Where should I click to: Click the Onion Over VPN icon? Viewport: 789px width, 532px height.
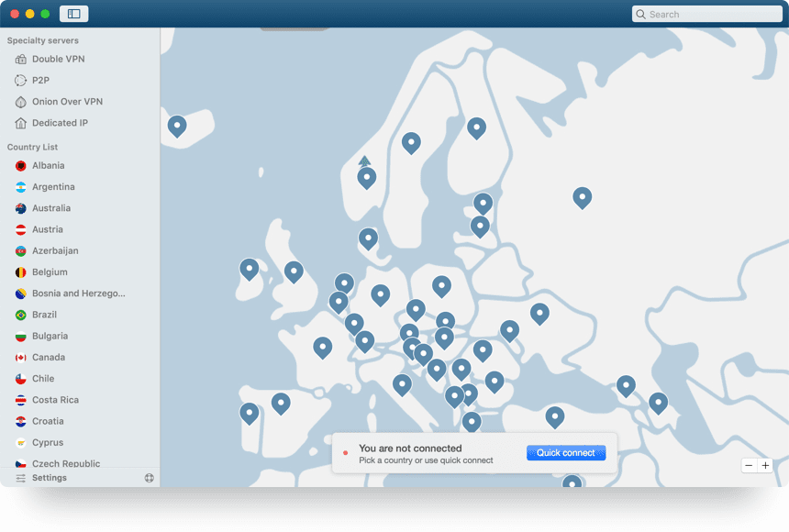20,102
